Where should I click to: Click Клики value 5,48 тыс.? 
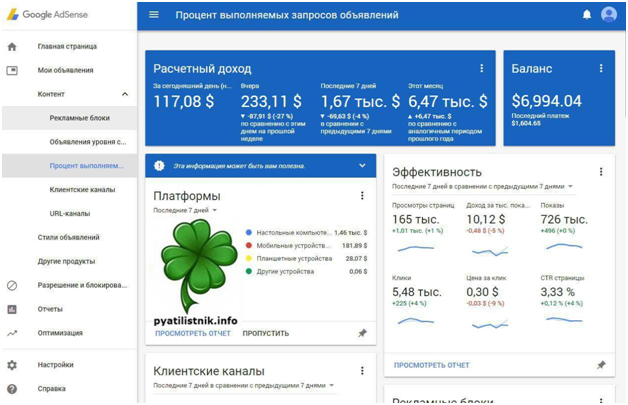(417, 292)
